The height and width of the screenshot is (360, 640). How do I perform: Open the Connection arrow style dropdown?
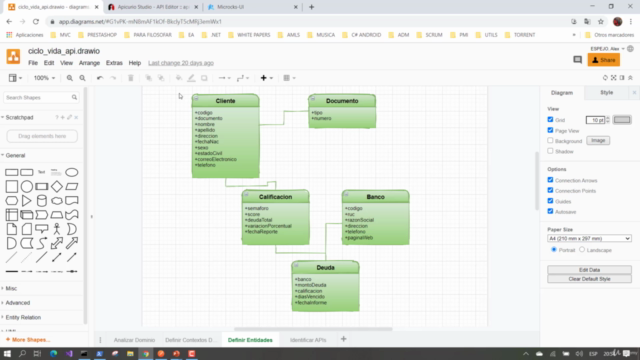pyautogui.click(x=224, y=78)
